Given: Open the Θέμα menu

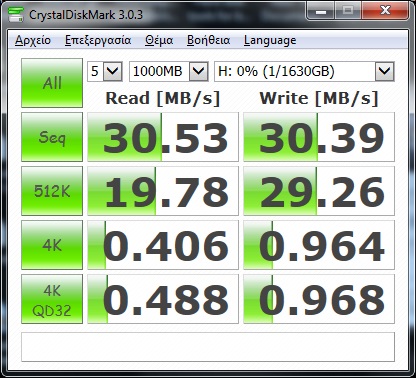Looking at the screenshot, I should click(x=159, y=40).
